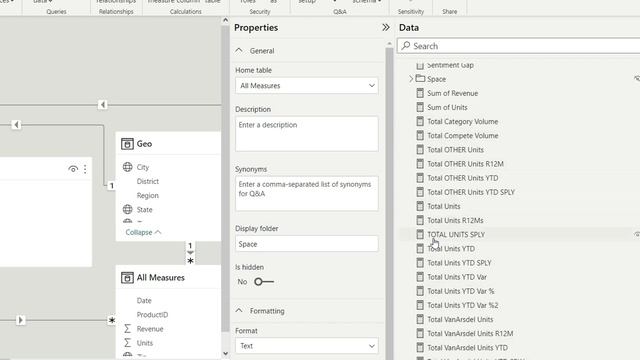Screen dimensions: 640x360
Task: Select Total VanArsdel Units YTD measure
Action: pyautogui.click(x=467, y=348)
